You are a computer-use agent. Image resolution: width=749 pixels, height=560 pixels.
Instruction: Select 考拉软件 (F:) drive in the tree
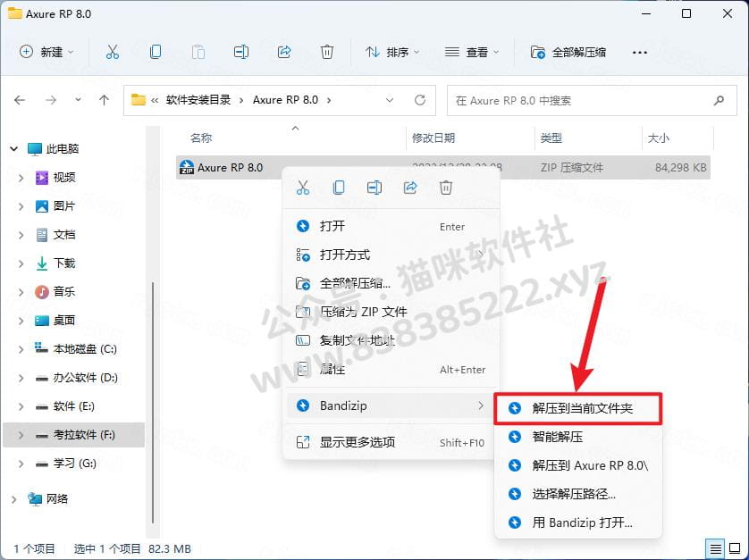tap(73, 435)
